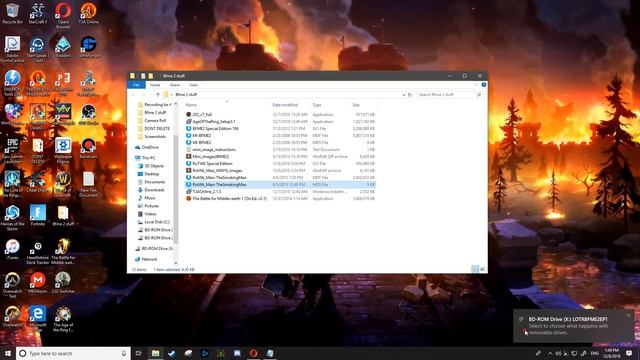Sort files by Name column header
This screenshot has width=640, height=360.
(191, 105)
